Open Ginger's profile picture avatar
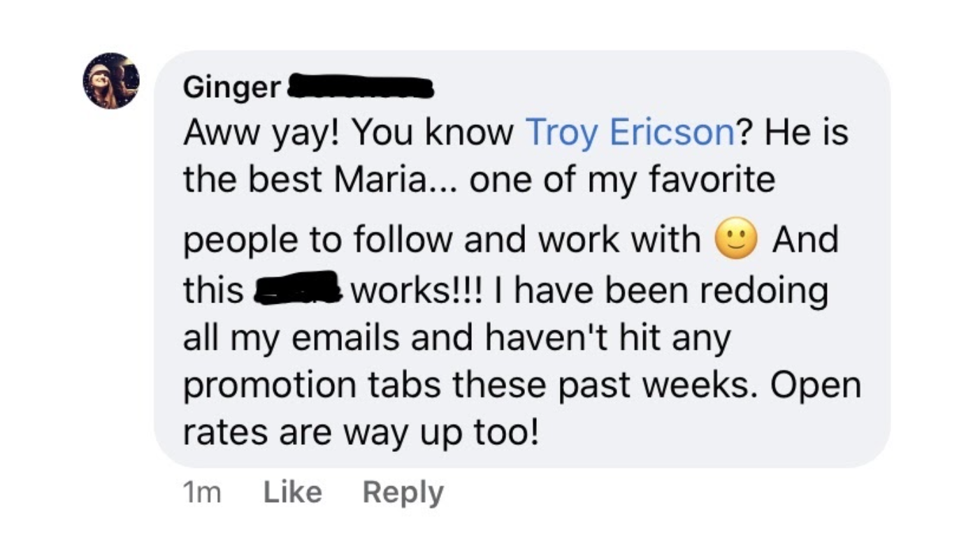980x542 pixels. pyautogui.click(x=112, y=81)
